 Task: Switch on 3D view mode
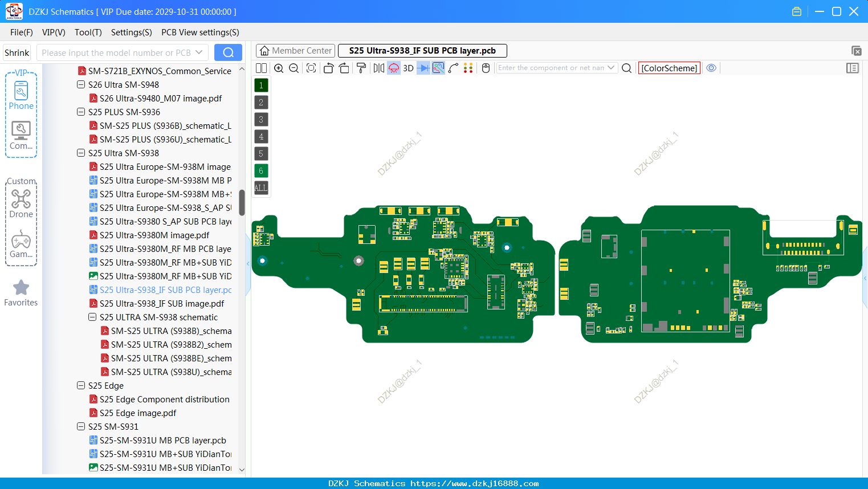pos(408,68)
